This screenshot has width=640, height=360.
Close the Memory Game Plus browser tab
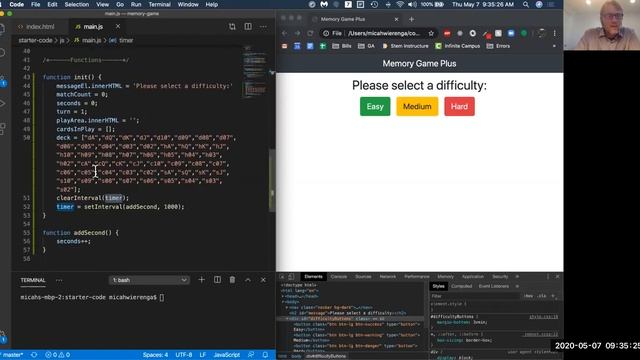coord(396,19)
